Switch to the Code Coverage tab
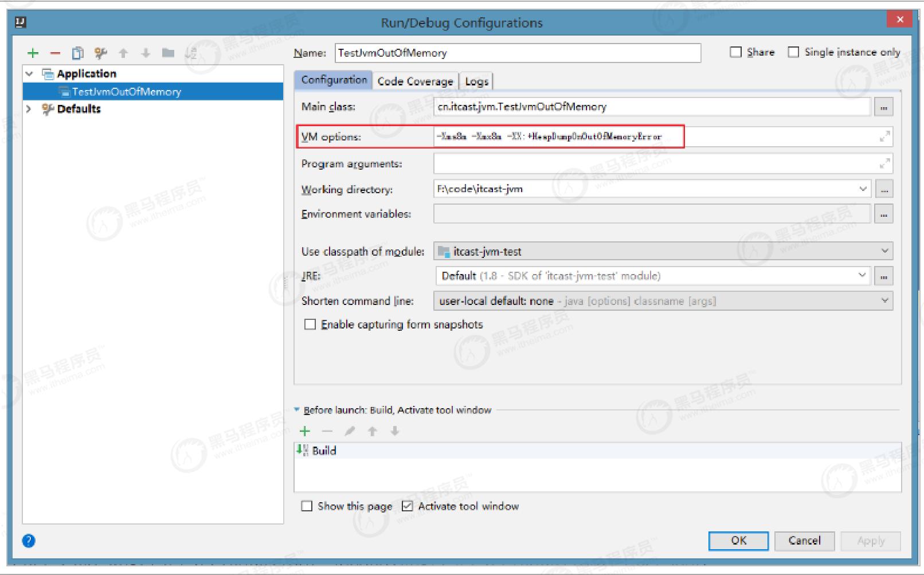Viewport: 924px width, 575px height. tap(415, 81)
